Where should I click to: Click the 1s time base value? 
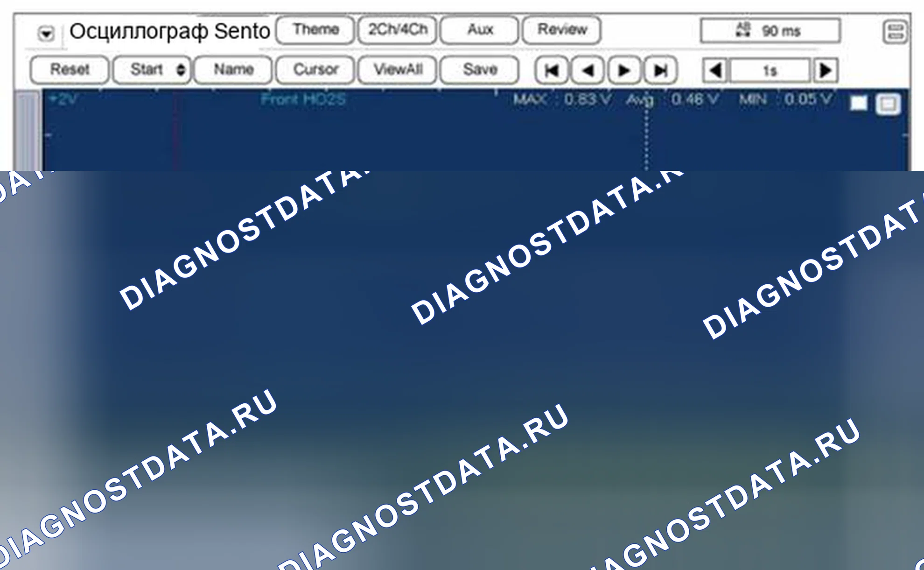coord(770,71)
